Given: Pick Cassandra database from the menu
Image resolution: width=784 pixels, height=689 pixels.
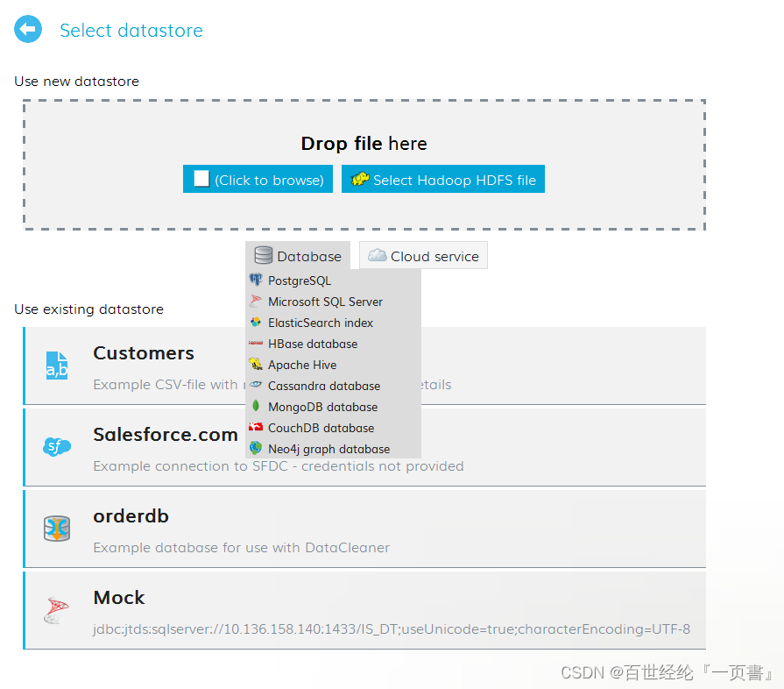Looking at the screenshot, I should click(333, 386).
